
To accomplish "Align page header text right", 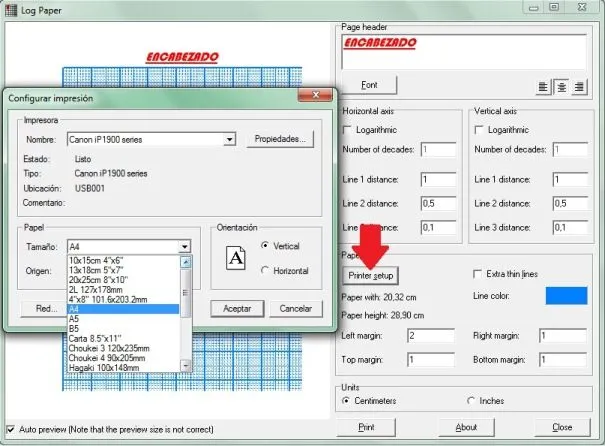I will (579, 87).
